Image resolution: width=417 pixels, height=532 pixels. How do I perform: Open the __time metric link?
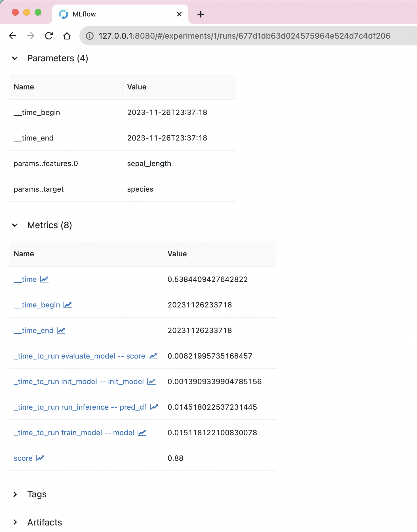[x=25, y=279]
